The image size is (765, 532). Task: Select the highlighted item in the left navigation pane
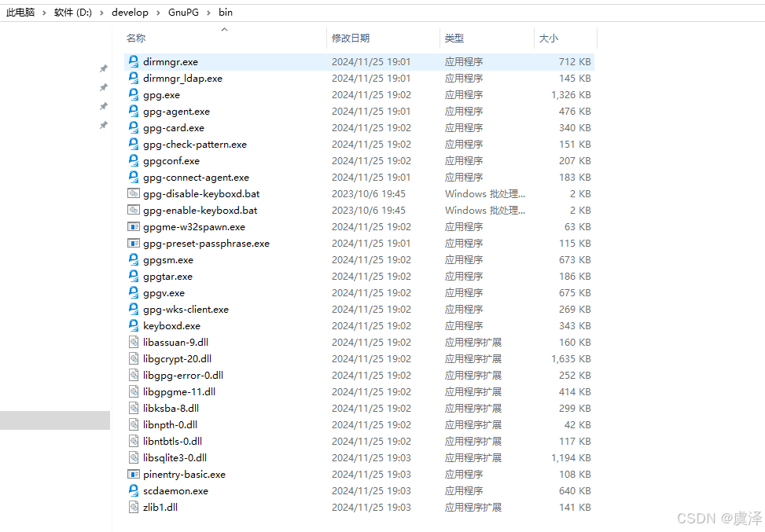click(x=55, y=420)
